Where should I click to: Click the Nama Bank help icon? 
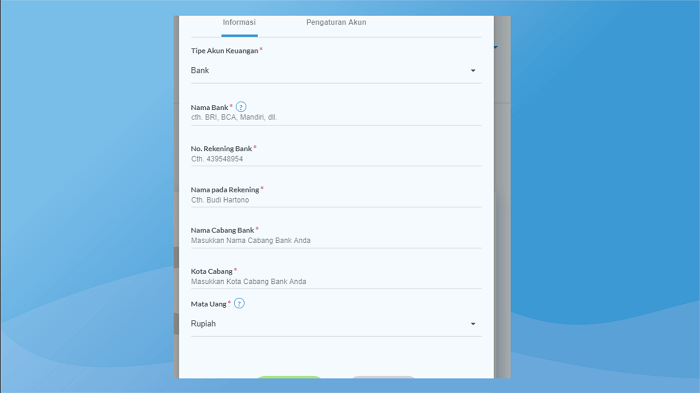[241, 107]
